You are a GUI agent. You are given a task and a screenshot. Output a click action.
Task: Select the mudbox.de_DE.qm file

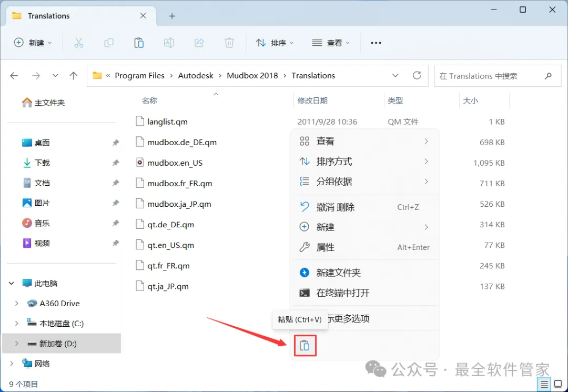[x=176, y=142]
